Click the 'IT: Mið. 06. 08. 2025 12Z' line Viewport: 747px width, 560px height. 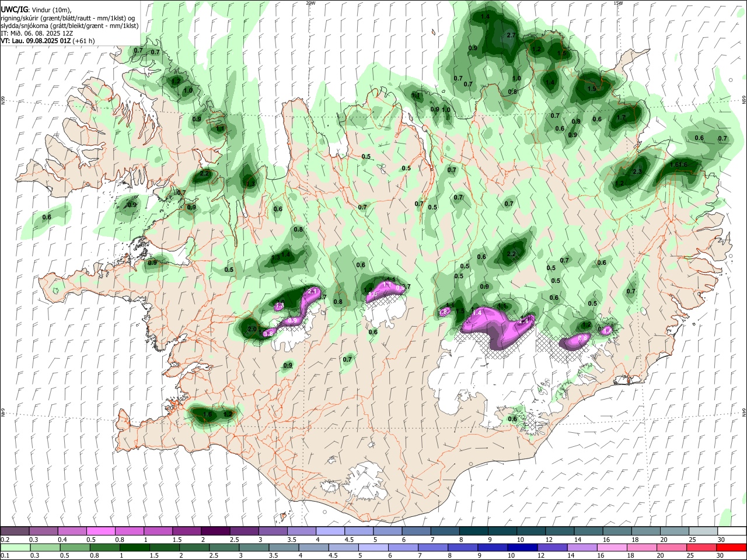36,33
